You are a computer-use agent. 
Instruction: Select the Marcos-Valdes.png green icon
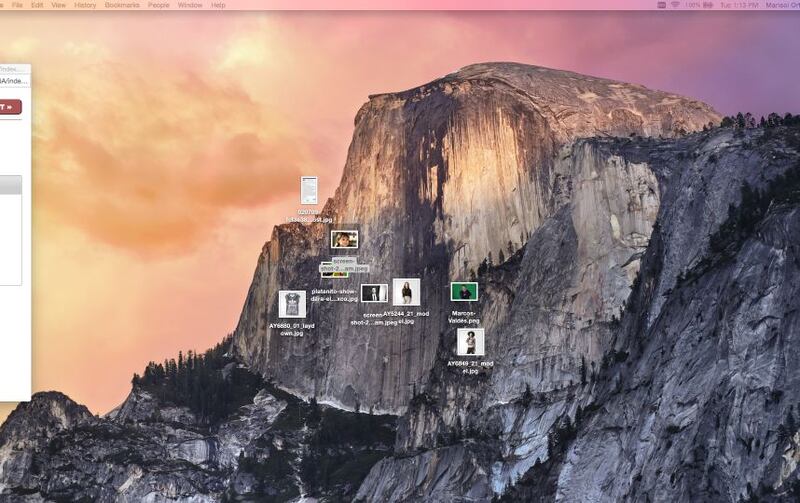[464, 292]
